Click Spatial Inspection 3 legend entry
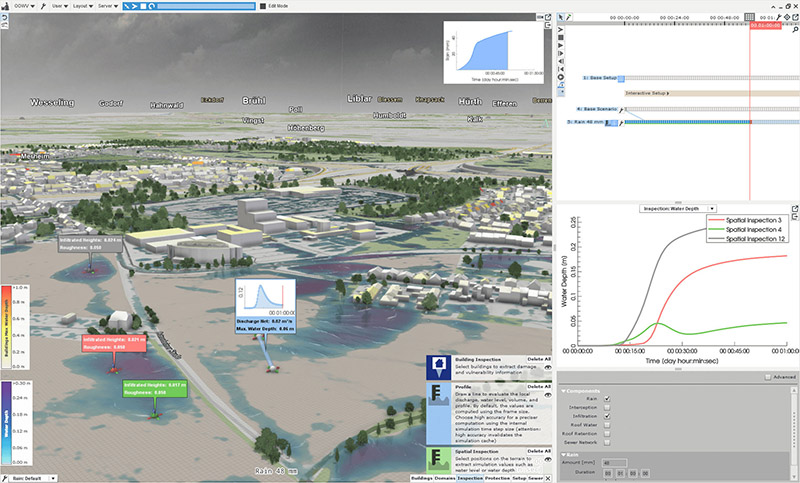Image resolution: width=800 pixels, height=483 pixels. pyautogui.click(x=745, y=220)
